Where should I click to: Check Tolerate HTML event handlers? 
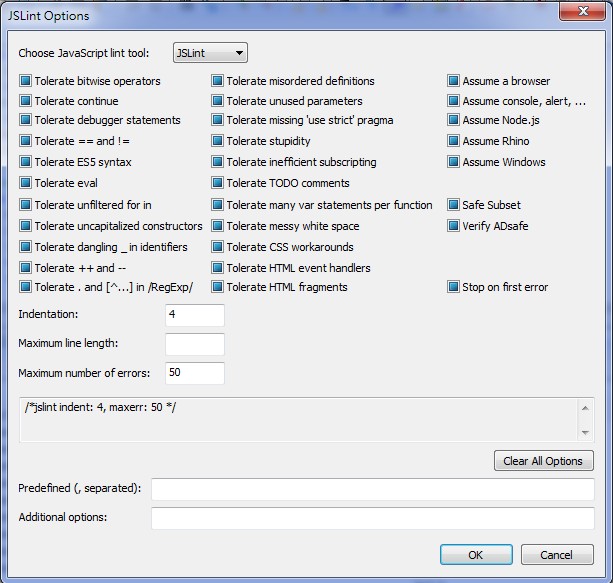pos(217,268)
